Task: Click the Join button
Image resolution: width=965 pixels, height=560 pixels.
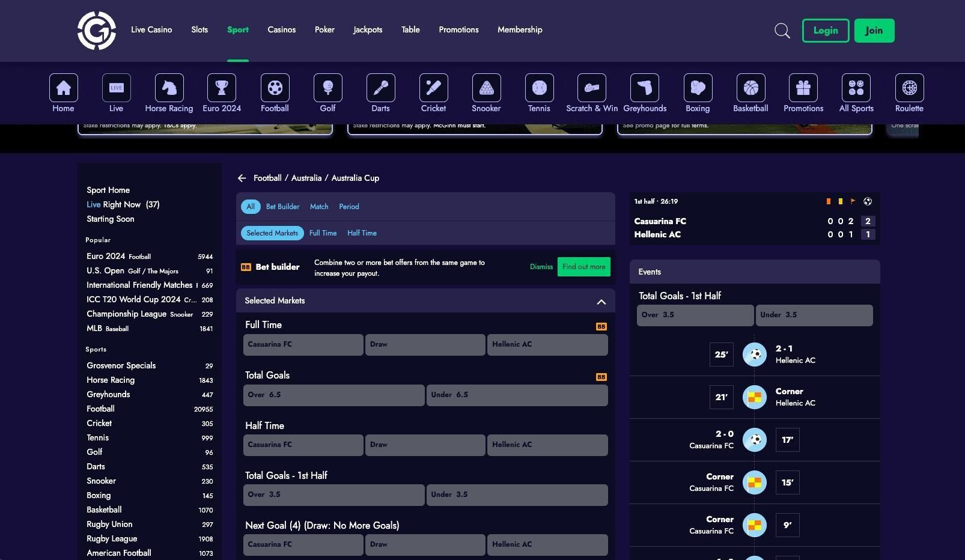Action: click(874, 31)
